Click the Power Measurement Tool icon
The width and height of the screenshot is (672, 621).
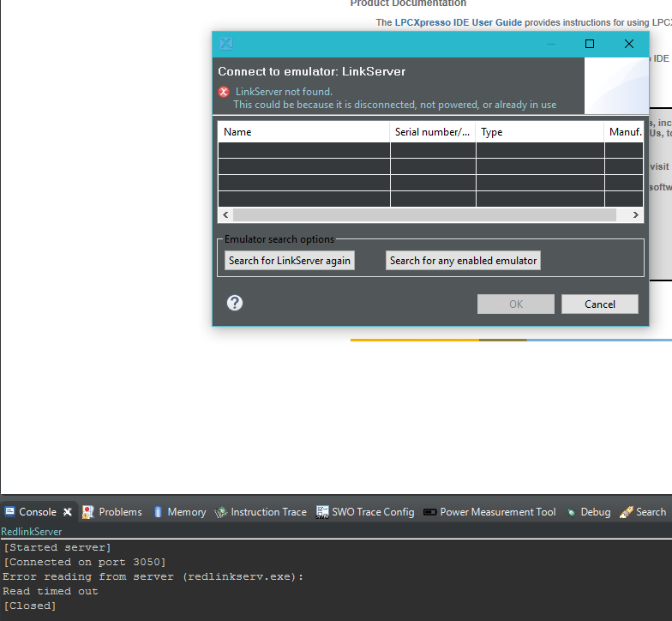click(430, 512)
